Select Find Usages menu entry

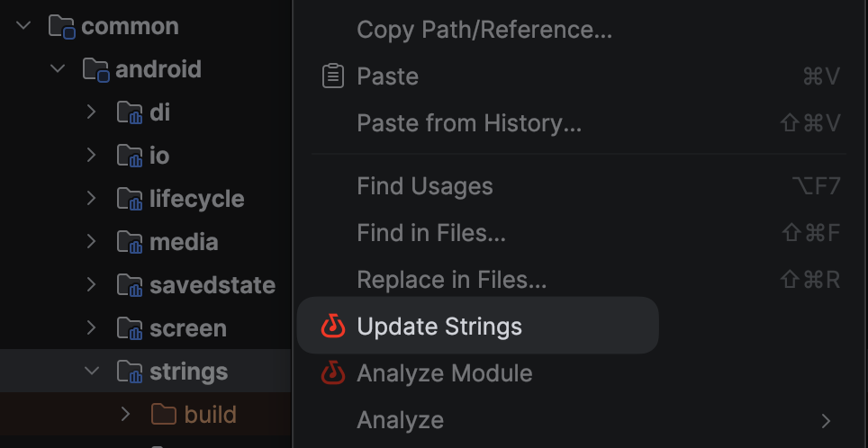click(425, 186)
